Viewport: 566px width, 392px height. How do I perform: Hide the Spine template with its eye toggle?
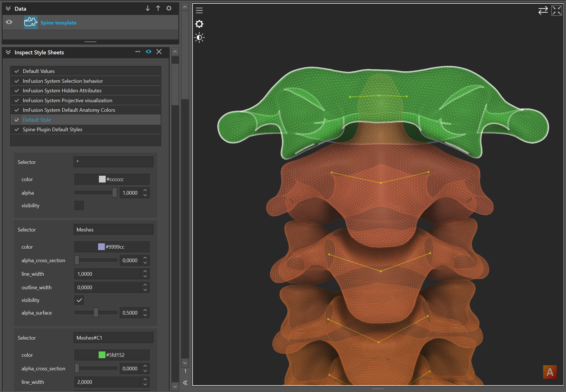[9, 22]
